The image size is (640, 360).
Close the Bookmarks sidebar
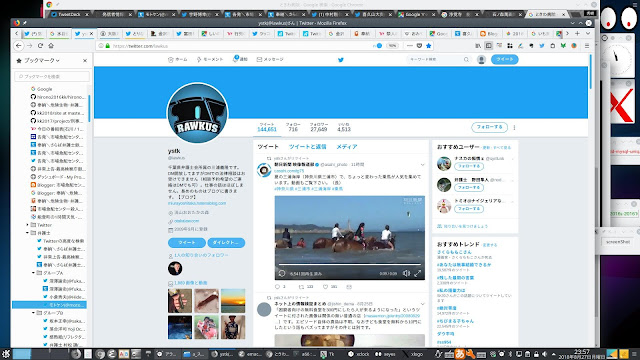85,60
